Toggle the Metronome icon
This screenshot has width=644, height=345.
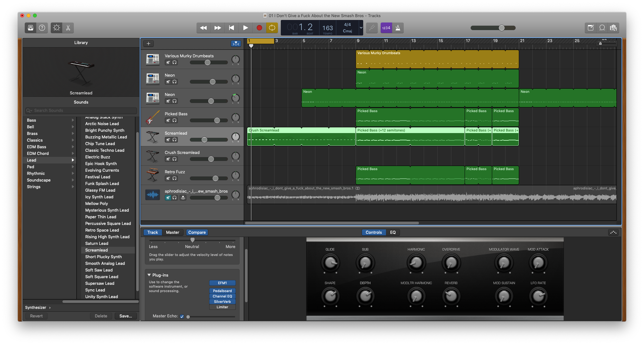tap(398, 28)
